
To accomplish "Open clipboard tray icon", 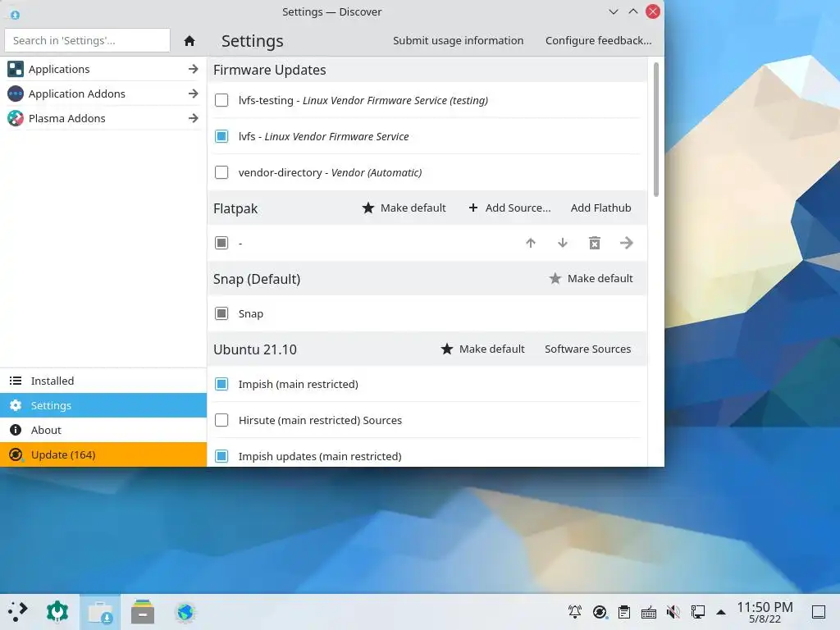I will click(624, 612).
